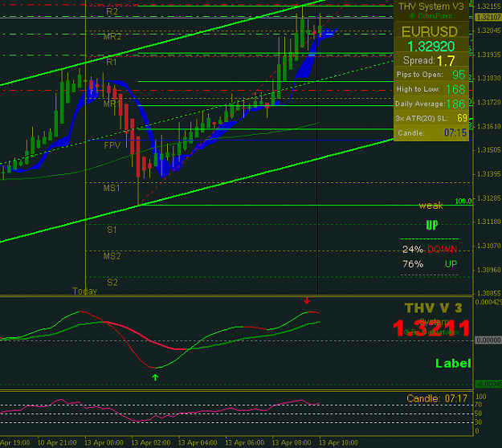The width and height of the screenshot is (502, 448).
Task: Click the 1.32045 price axis label
Action: click(x=488, y=31)
